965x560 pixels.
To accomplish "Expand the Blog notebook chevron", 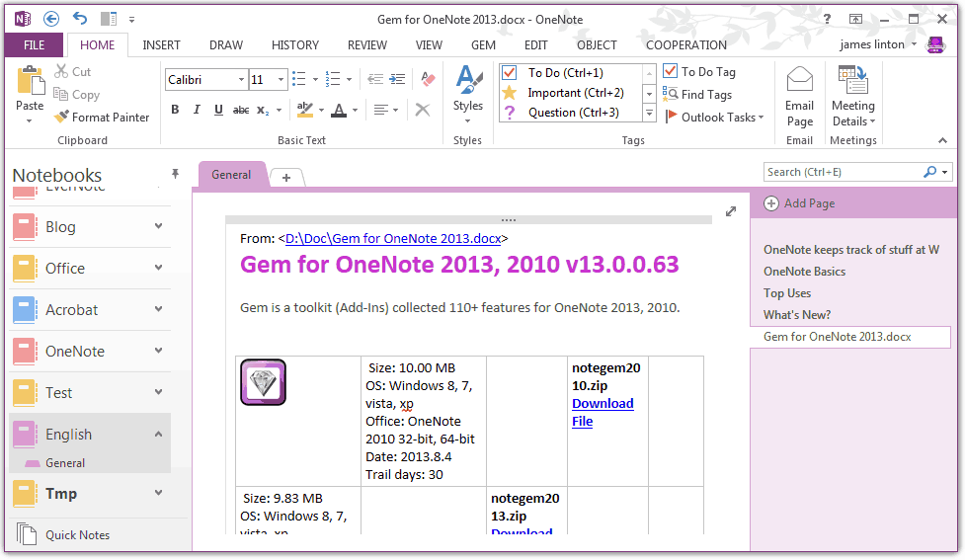I will [159, 226].
